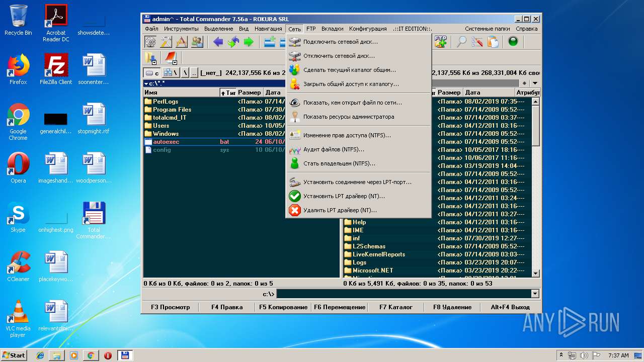
Task: Launch Internet Explorer from the taskbar
Action: pos(40,355)
